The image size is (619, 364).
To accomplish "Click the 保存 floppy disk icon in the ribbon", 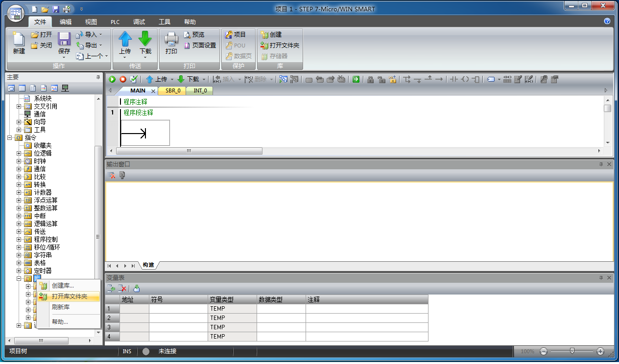I will pyautogui.click(x=64, y=39).
